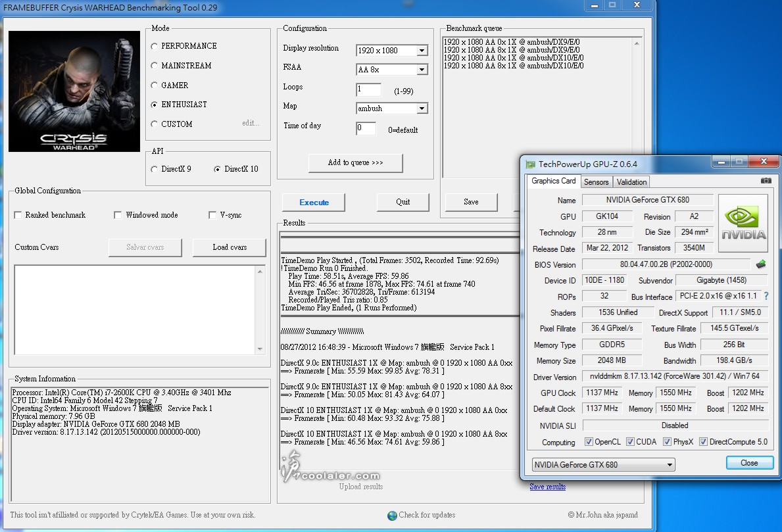Select queue entry AA 0x ambush/DX10/E/0

514,58
